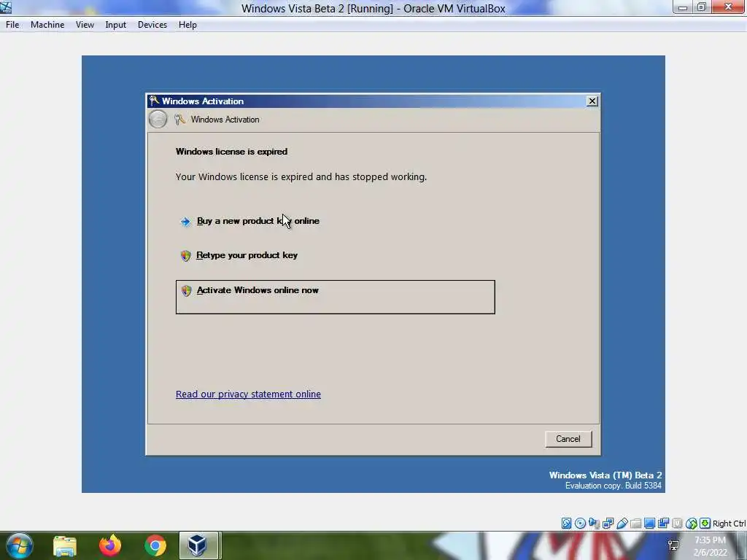
Task: Click the network tray icon
Action: 673,545
